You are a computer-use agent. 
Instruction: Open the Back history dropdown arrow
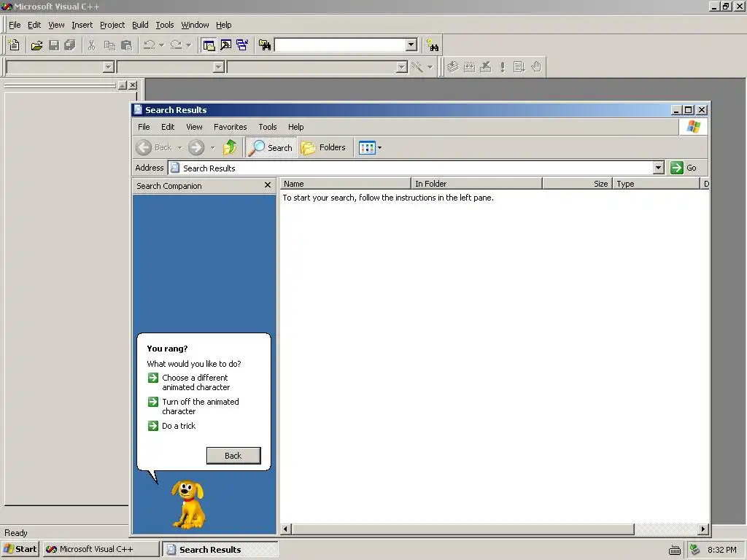(x=180, y=148)
